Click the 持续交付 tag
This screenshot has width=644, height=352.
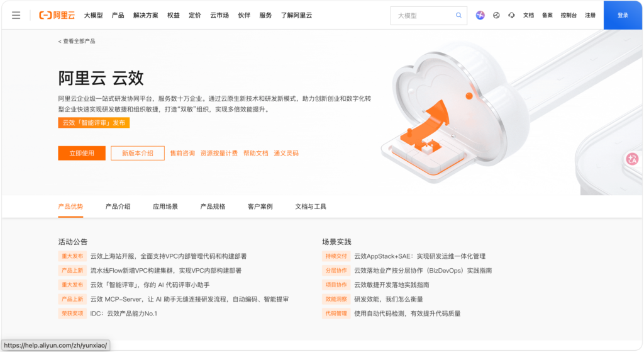[x=336, y=256]
